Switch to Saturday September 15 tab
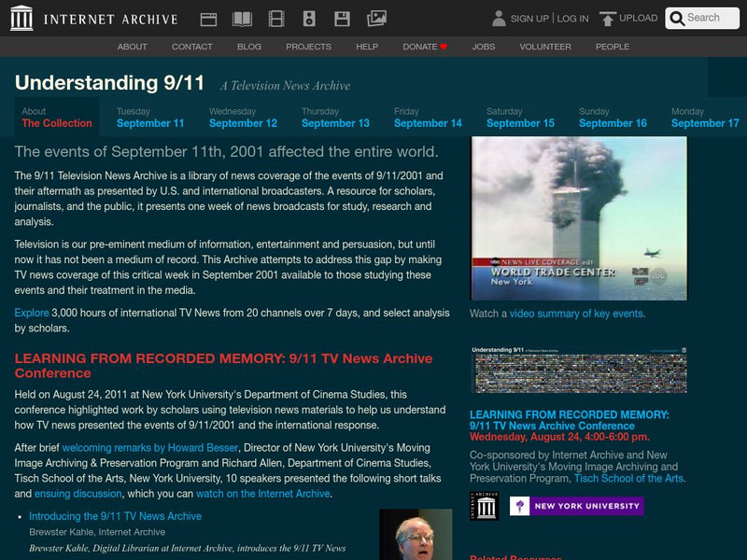 click(x=520, y=118)
